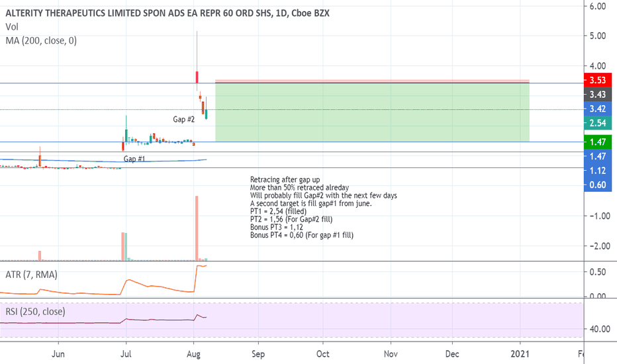Click the July volume spike bar
The height and width of the screenshot is (364, 617).
[x=123, y=246]
